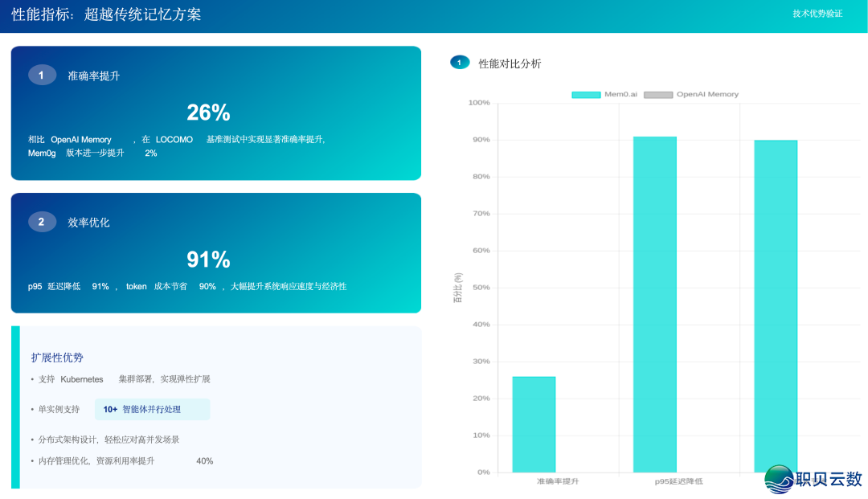Click the 百分比 (%) y-axis title

[x=458, y=288]
